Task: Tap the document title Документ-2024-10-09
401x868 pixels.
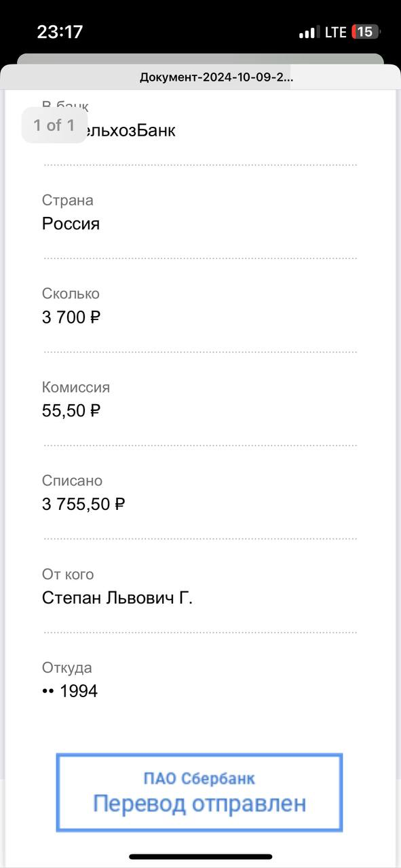Action: [216, 77]
